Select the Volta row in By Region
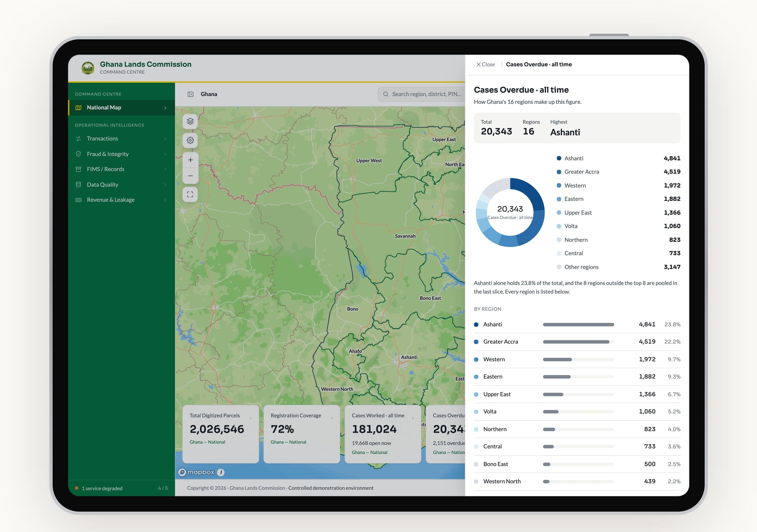This screenshot has height=532, width=757. coord(577,412)
